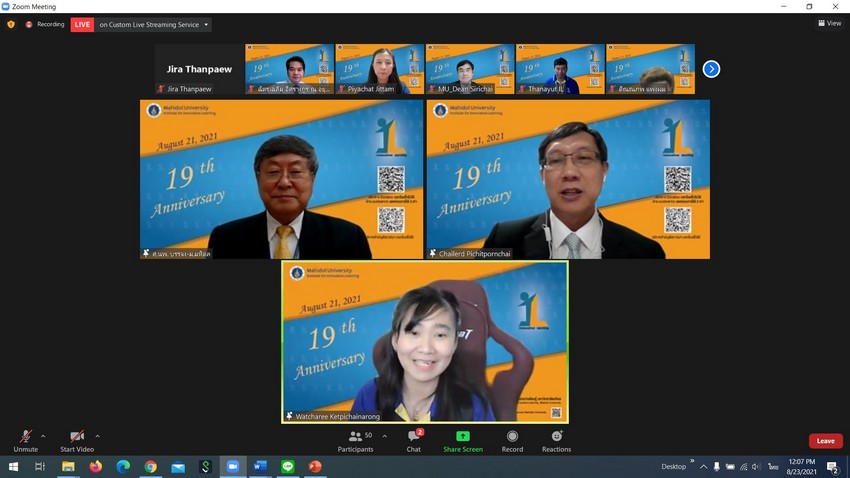Expand the audio options arrow beside Unmute
Viewport: 850px width, 478px height.
coord(43,436)
